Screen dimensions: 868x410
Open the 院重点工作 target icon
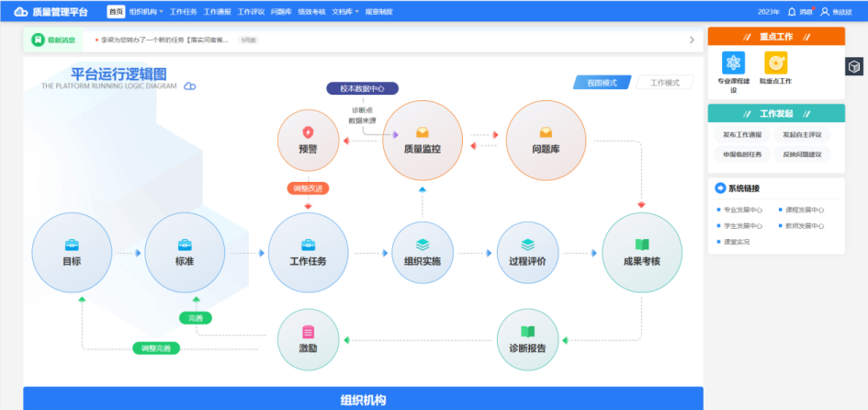776,63
